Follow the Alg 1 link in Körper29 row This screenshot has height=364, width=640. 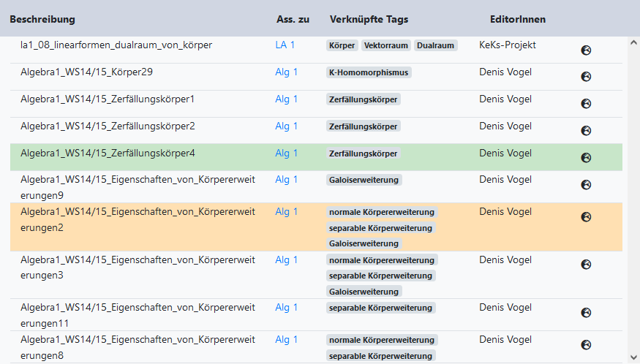[287, 72]
